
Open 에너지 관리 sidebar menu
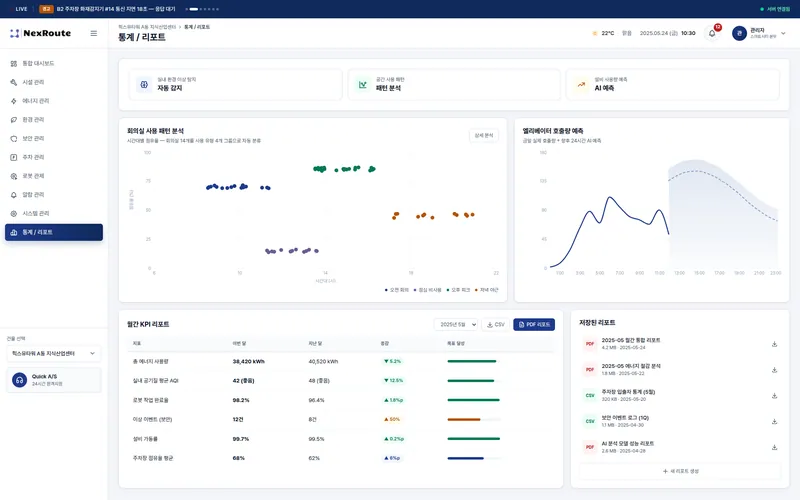tap(54, 101)
